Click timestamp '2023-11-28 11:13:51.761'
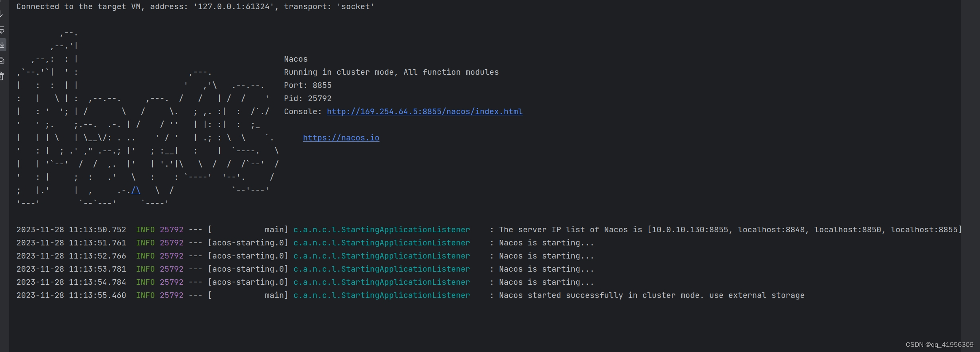This screenshot has height=352, width=980. (71, 243)
